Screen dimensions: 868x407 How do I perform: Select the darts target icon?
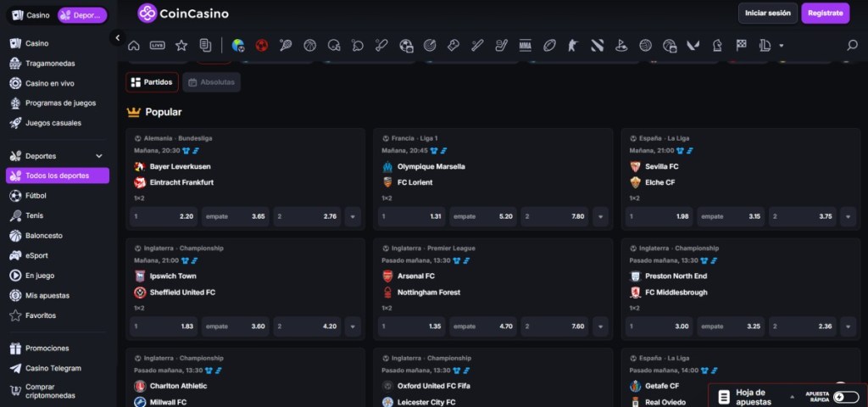click(x=430, y=46)
